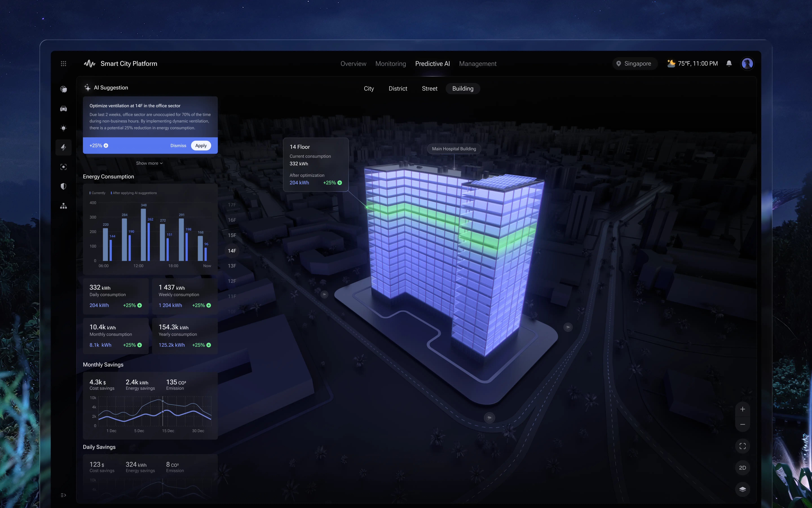The width and height of the screenshot is (812, 508).
Task: Click the Main Hospital Building label
Action: [x=454, y=149]
